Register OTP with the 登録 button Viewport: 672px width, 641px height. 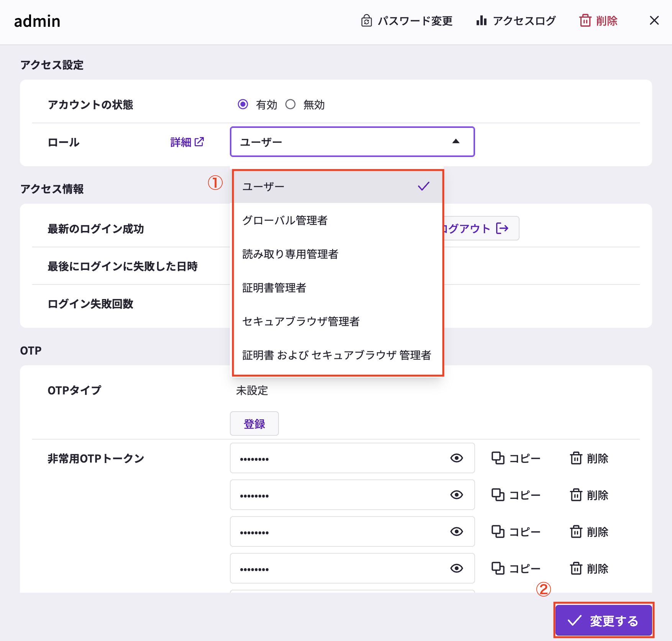[x=254, y=424]
